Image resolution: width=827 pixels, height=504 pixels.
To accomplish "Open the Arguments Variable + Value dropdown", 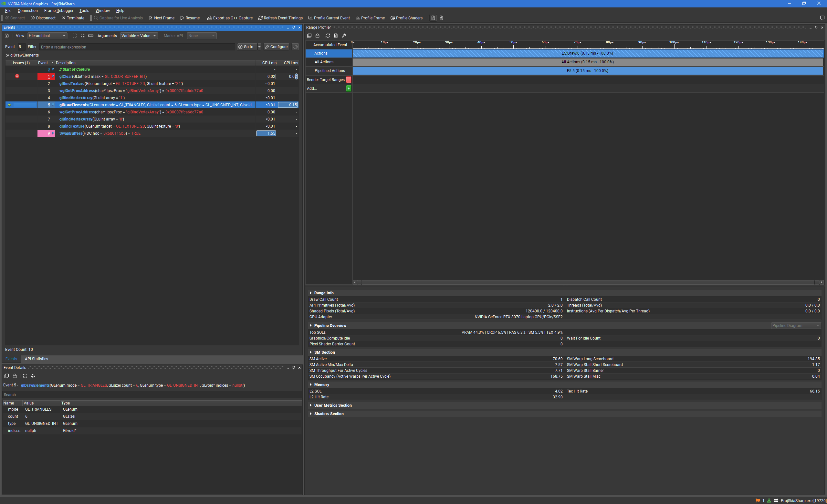I will pyautogui.click(x=139, y=36).
